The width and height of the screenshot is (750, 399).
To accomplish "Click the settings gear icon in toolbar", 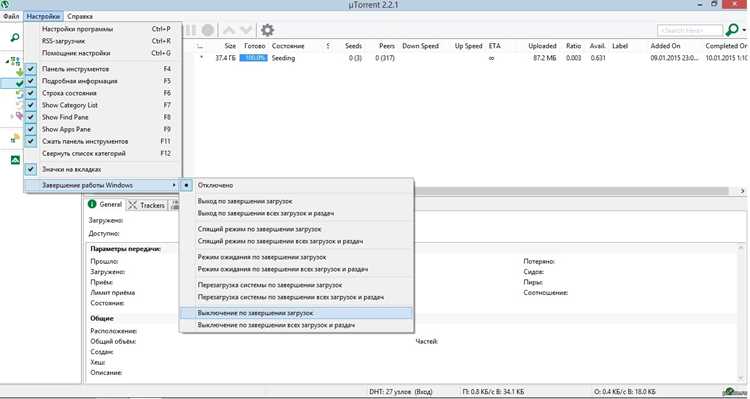I will click(267, 30).
